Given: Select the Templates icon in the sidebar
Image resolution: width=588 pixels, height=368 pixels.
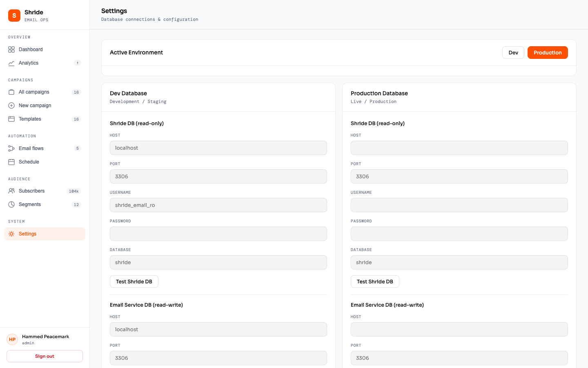Looking at the screenshot, I should coord(11,119).
